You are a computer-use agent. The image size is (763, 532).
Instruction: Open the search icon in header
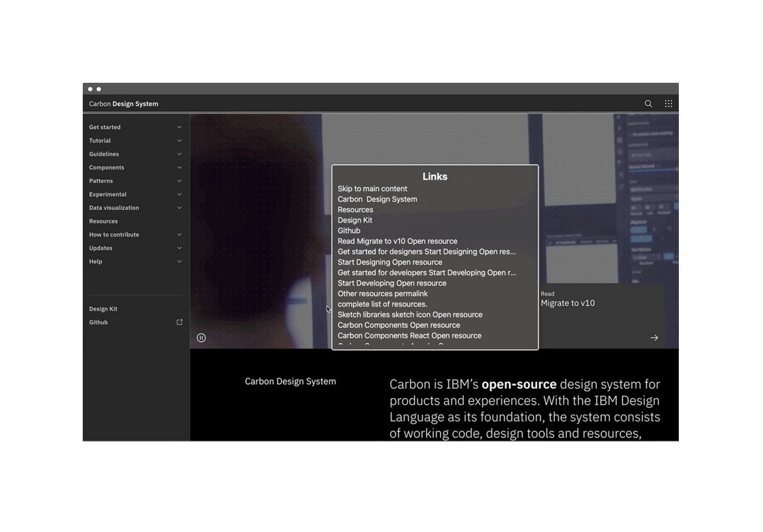point(648,103)
